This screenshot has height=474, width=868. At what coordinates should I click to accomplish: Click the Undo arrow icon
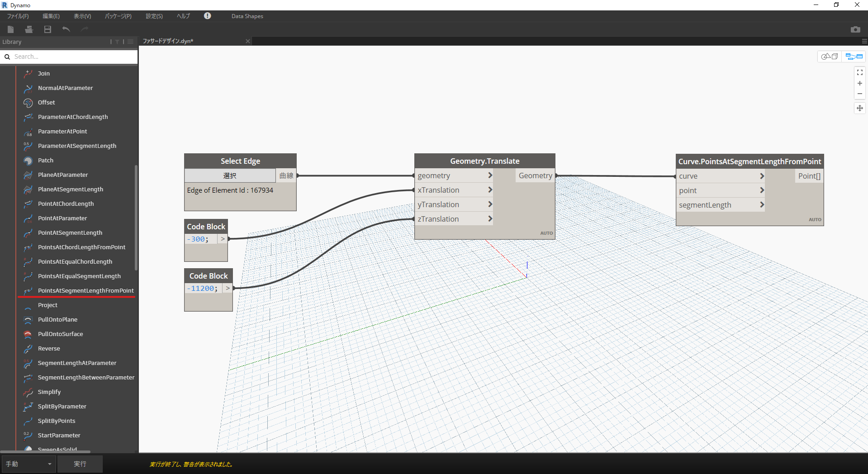[x=66, y=29]
